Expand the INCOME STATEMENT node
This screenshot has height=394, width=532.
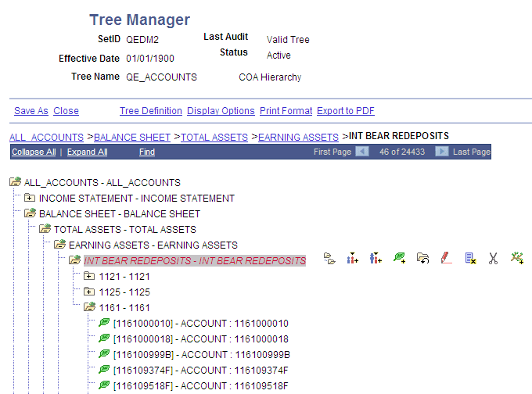click(30, 198)
